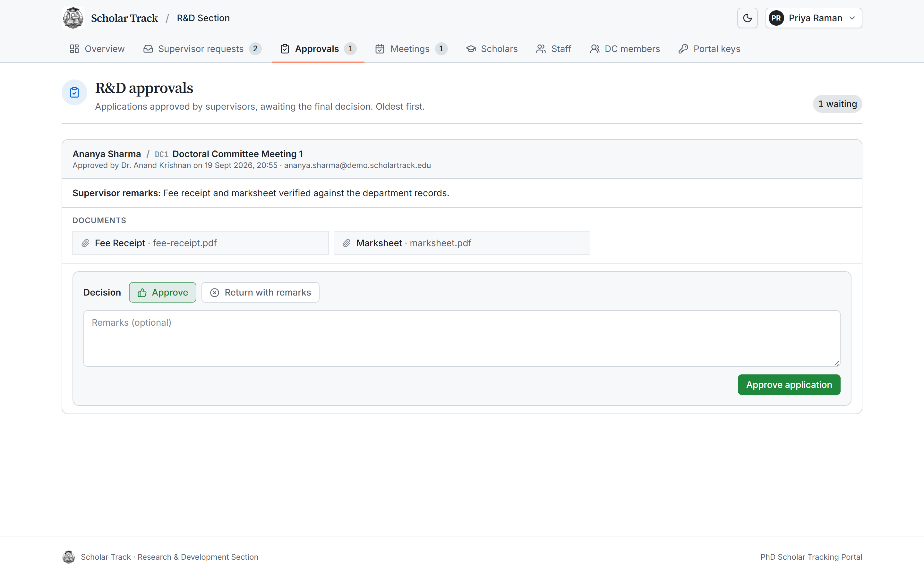Image resolution: width=924 pixels, height=577 pixels.
Task: Select the Approve decision option
Action: tap(163, 292)
